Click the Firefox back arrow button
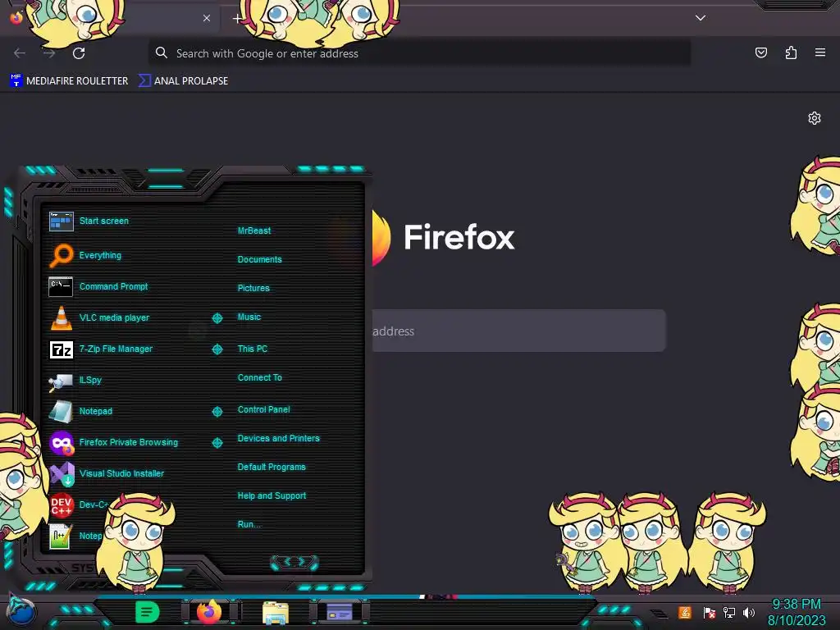 point(20,53)
